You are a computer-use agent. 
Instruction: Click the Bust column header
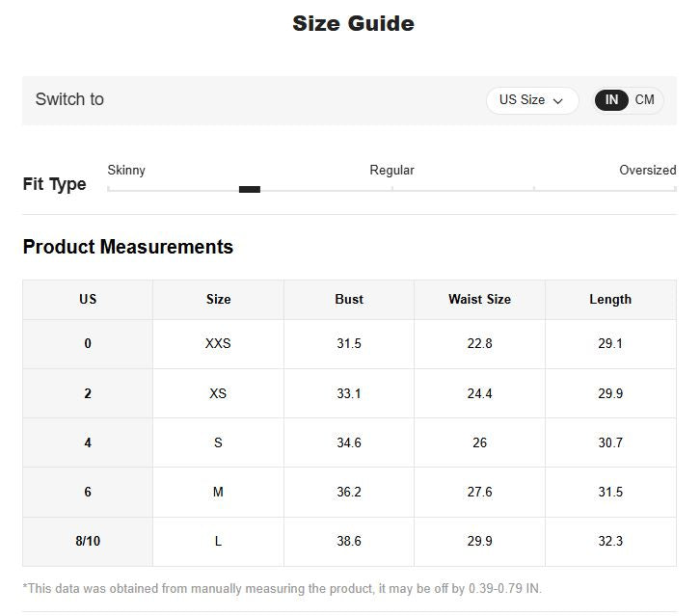coord(349,300)
